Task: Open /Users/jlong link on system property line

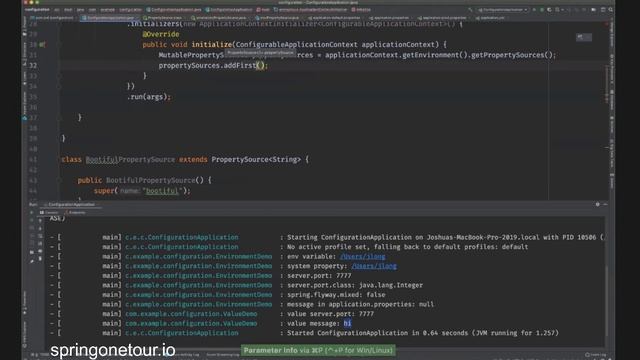Action: pyautogui.click(x=374, y=266)
